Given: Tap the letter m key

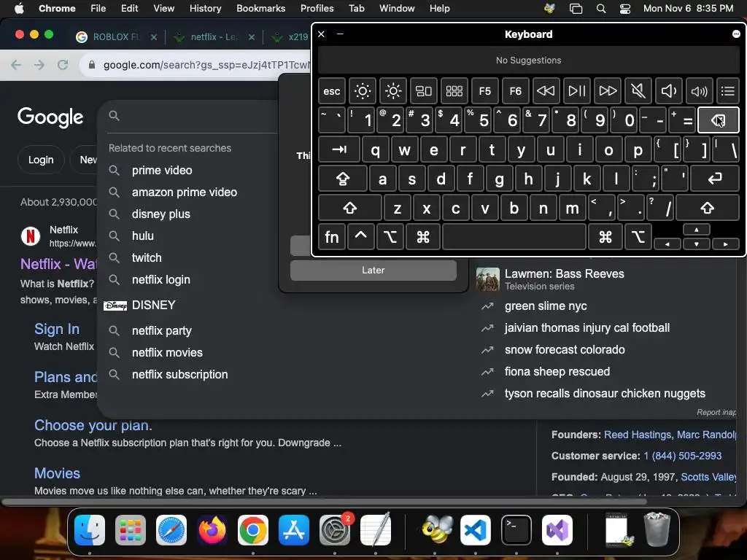Looking at the screenshot, I should 572,208.
